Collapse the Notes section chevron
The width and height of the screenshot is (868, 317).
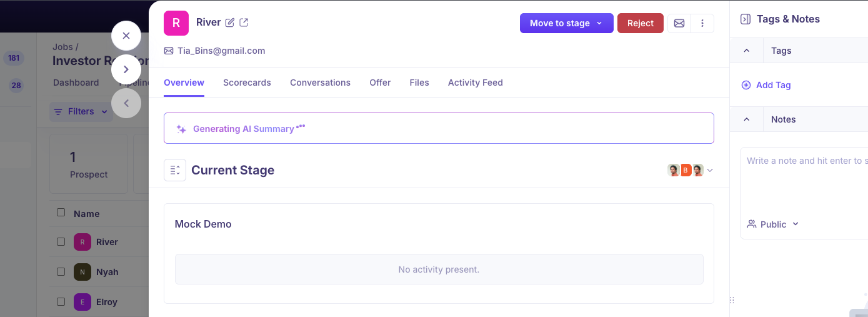point(747,119)
